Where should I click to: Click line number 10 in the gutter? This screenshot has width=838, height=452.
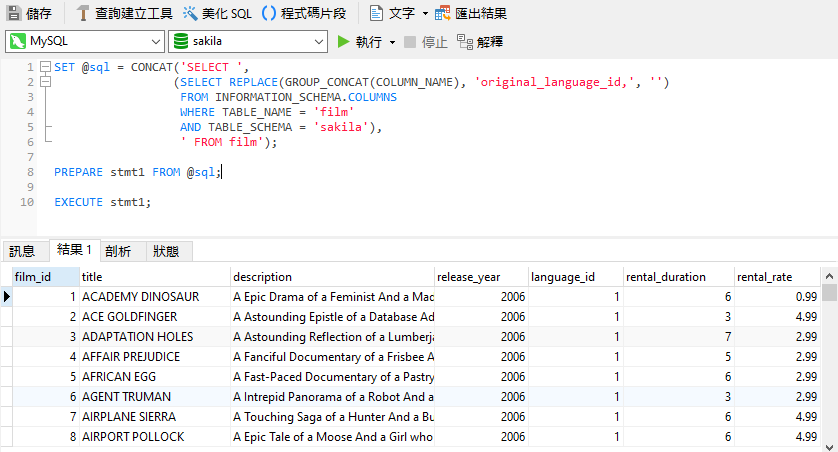pyautogui.click(x=27, y=202)
